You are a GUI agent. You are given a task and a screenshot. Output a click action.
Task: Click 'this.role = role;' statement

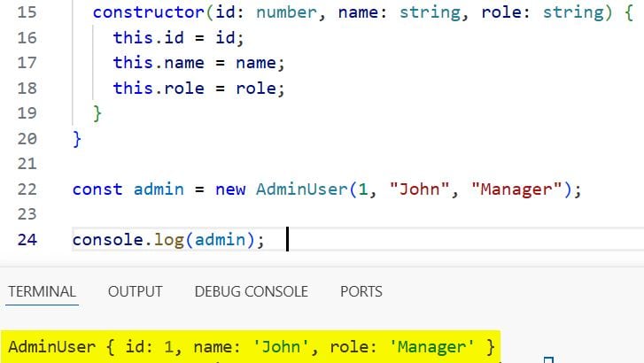coord(198,89)
